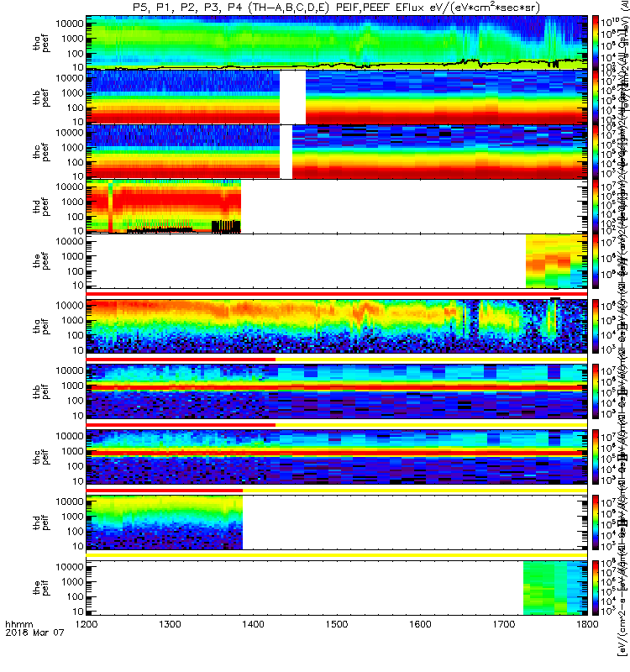
Task: Click the 1300 time axis tick label
Action: click(x=170, y=624)
